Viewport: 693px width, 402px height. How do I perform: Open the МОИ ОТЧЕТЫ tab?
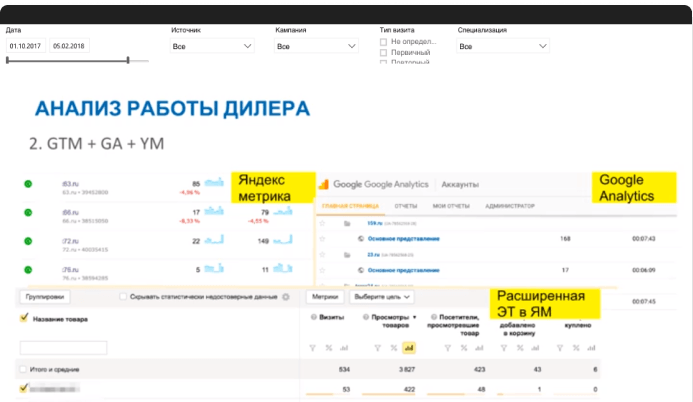(x=451, y=206)
